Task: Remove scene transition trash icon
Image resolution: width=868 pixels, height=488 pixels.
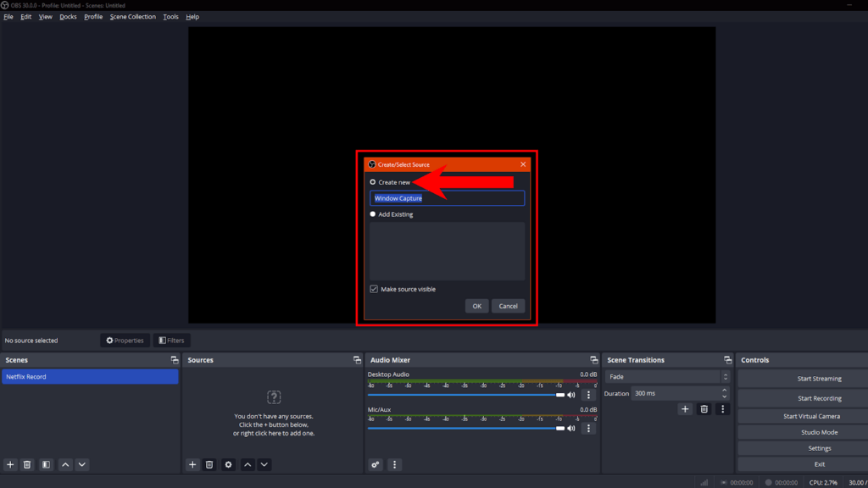Action: coord(704,409)
